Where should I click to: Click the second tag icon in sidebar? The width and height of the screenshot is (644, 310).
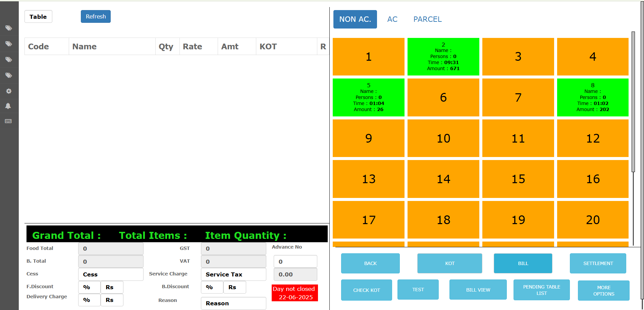point(9,44)
